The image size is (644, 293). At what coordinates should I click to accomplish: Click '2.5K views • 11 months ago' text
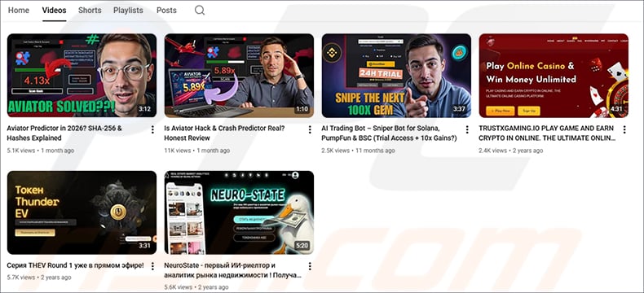click(358, 151)
